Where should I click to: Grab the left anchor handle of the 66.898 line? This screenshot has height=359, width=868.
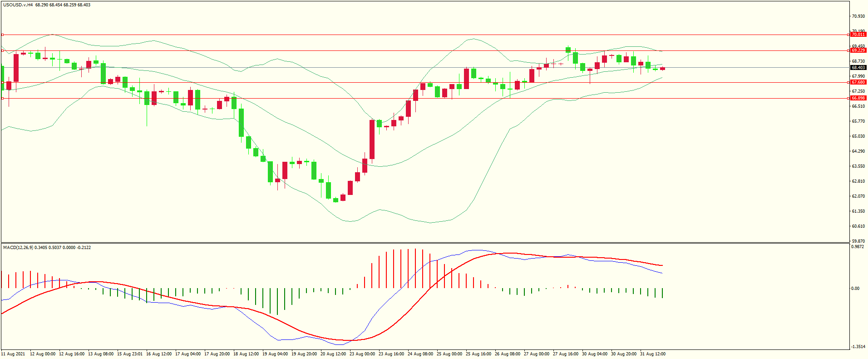(x=2, y=98)
